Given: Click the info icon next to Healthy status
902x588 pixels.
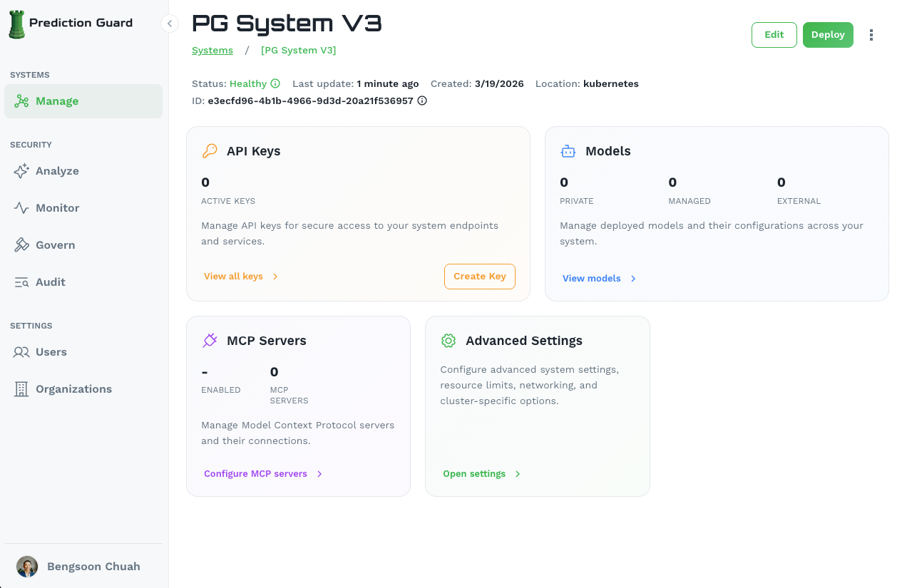Looking at the screenshot, I should (x=277, y=83).
